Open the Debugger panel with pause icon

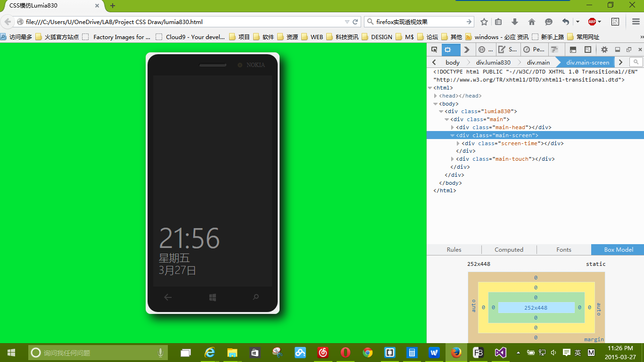click(x=486, y=49)
